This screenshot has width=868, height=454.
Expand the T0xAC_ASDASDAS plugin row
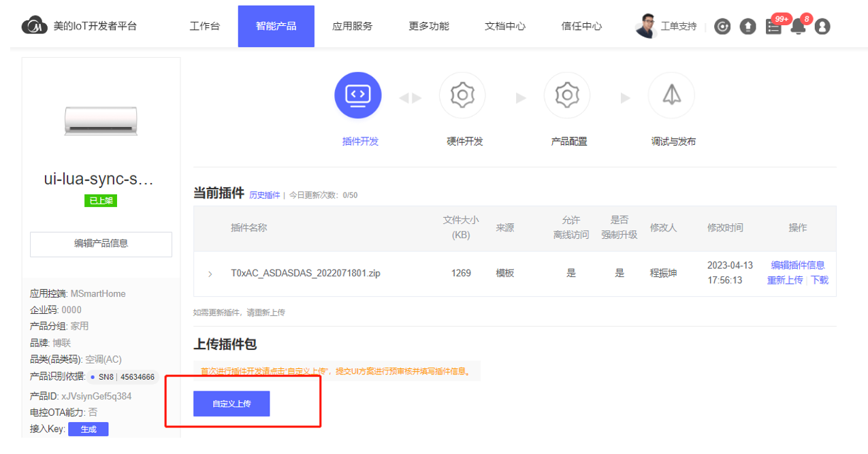click(210, 274)
